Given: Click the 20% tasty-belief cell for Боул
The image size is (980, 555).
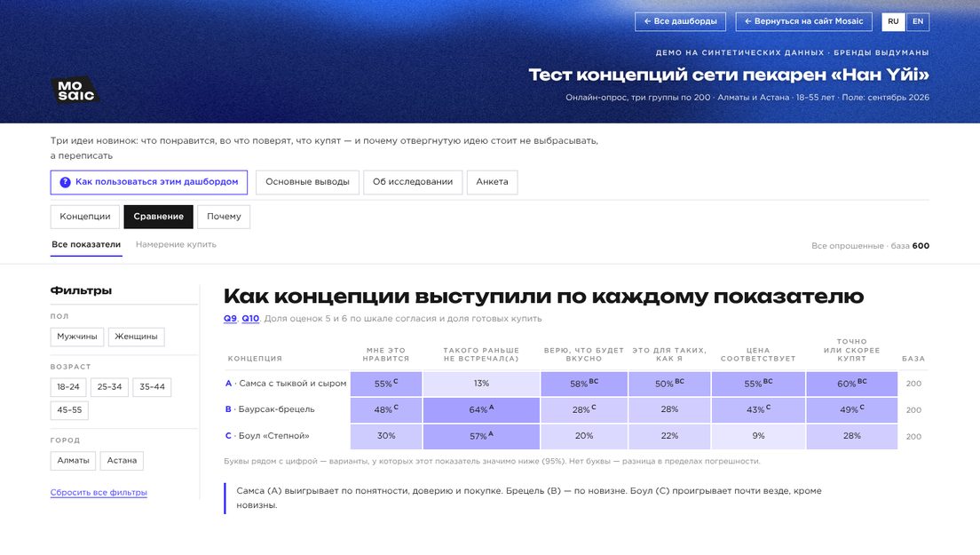Looking at the screenshot, I should click(584, 436).
